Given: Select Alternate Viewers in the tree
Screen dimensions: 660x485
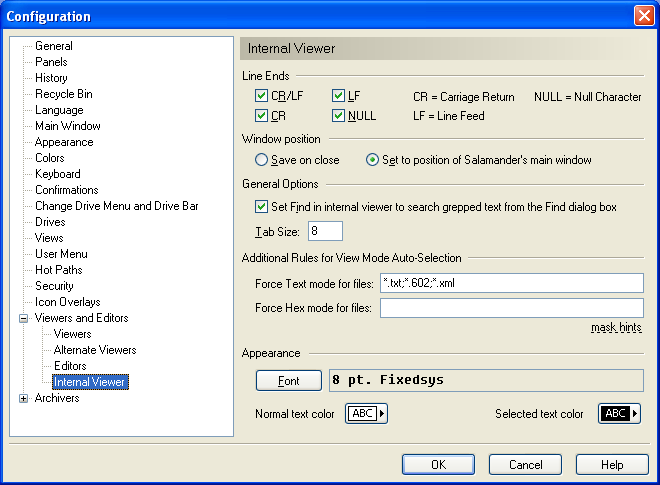Looking at the screenshot, I should tap(95, 350).
